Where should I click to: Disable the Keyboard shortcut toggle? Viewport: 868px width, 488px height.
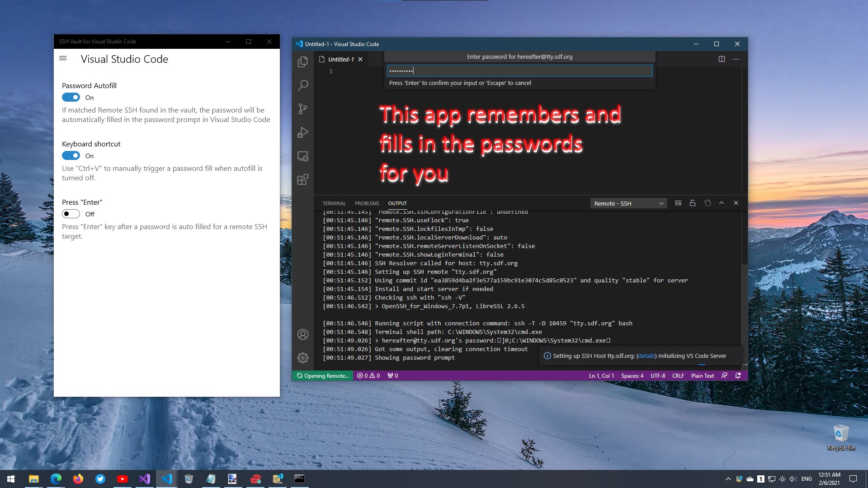click(71, 156)
